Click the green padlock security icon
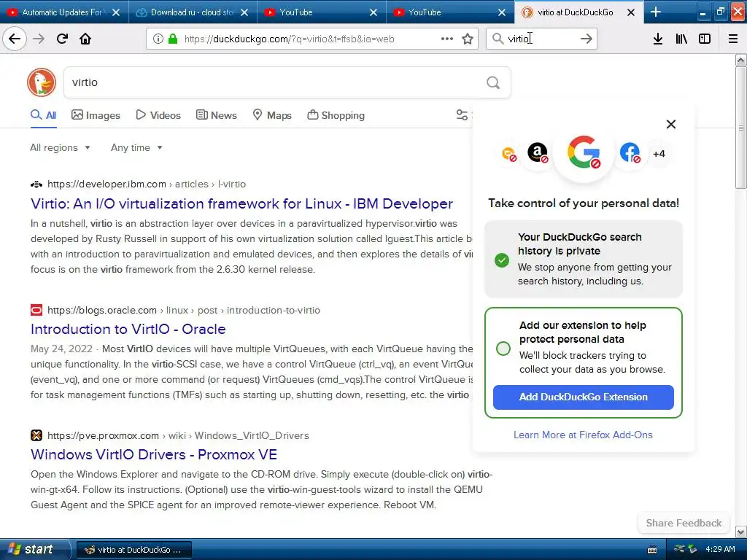This screenshot has width=747, height=560. 173,39
